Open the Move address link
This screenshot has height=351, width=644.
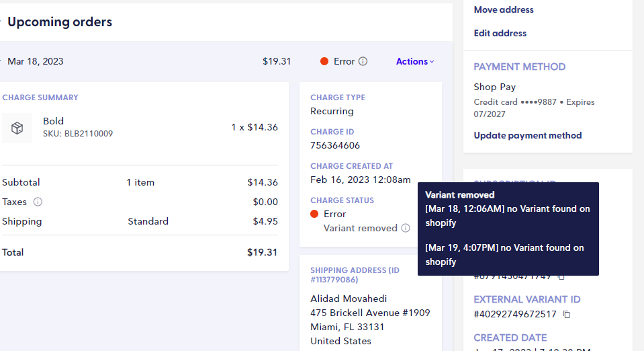click(x=504, y=9)
